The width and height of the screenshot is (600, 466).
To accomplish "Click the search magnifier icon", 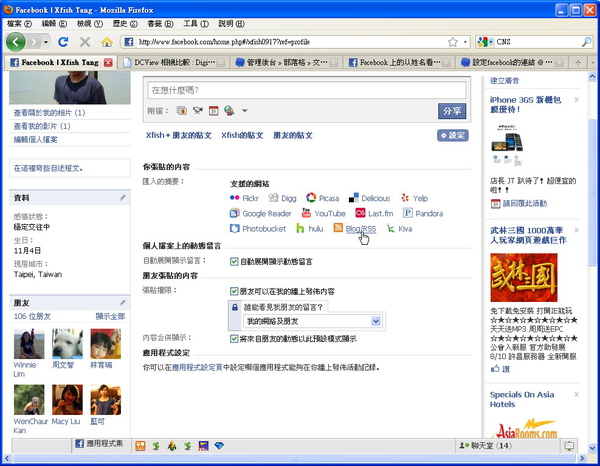I will coord(586,42).
